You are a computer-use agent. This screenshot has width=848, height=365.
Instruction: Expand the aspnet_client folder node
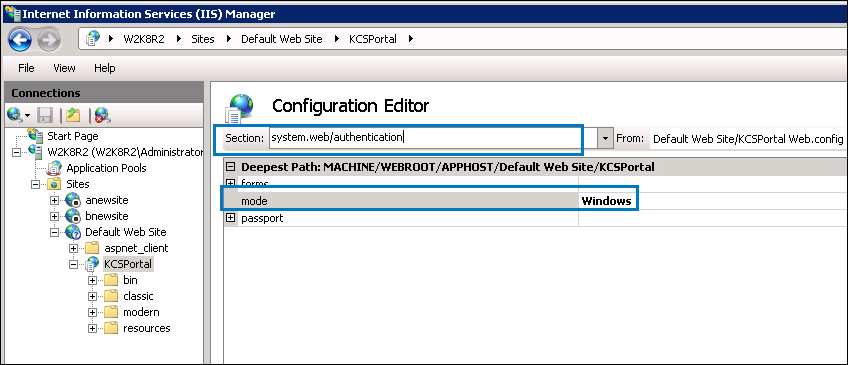pyautogui.click(x=74, y=248)
